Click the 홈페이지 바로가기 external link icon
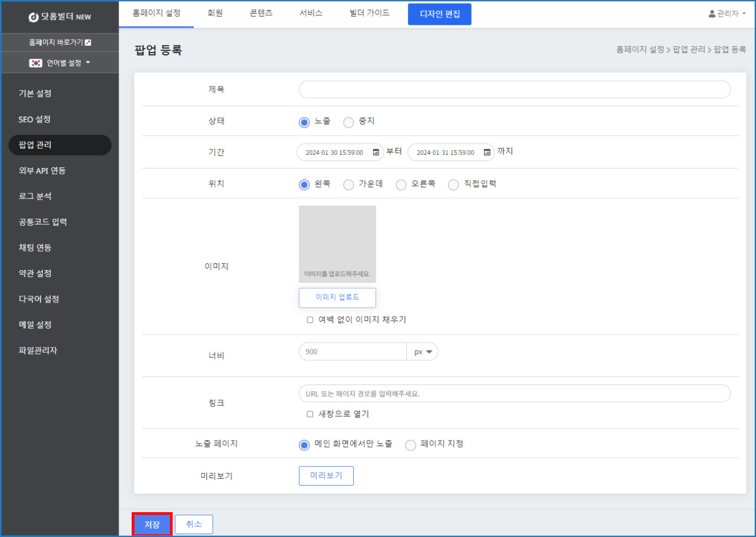This screenshot has height=537, width=756. (88, 42)
